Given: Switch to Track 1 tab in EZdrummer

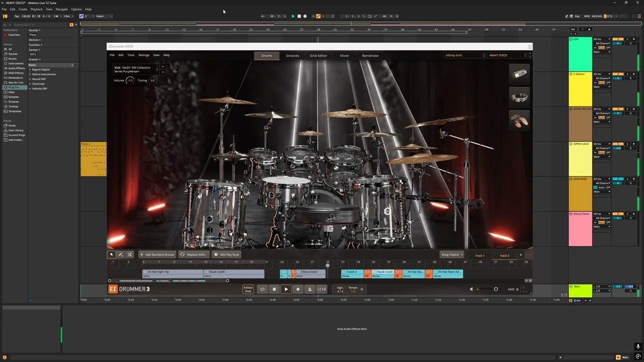Looking at the screenshot, I should pos(480,255).
